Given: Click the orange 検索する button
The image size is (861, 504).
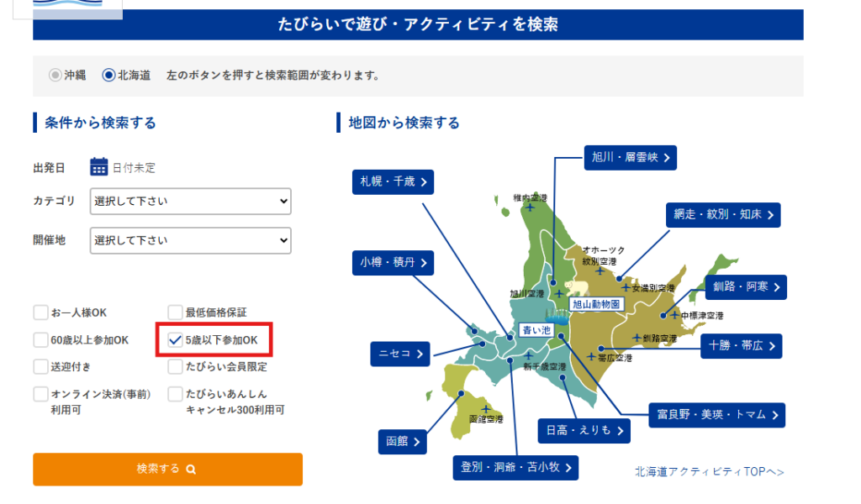Looking at the screenshot, I should [x=167, y=469].
